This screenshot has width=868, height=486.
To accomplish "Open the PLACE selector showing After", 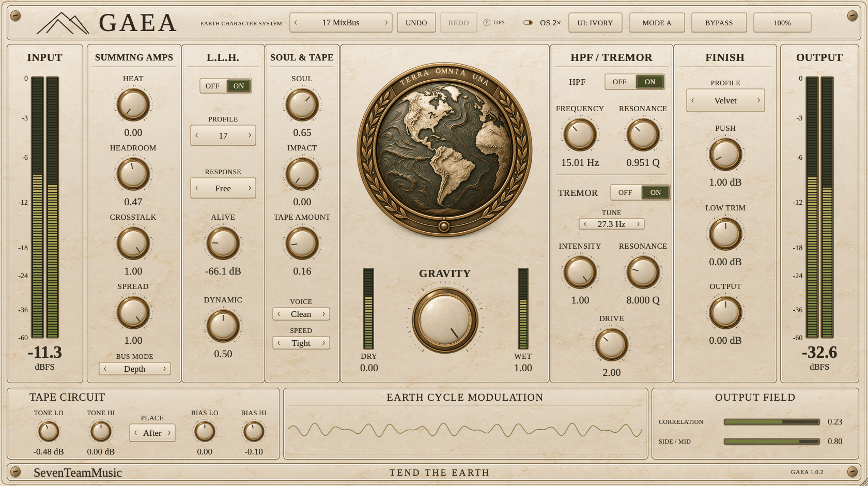I will tap(152, 433).
